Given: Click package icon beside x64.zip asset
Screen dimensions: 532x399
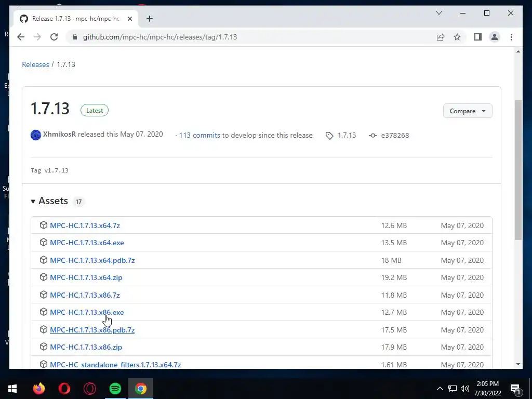Looking at the screenshot, I should point(44,277).
